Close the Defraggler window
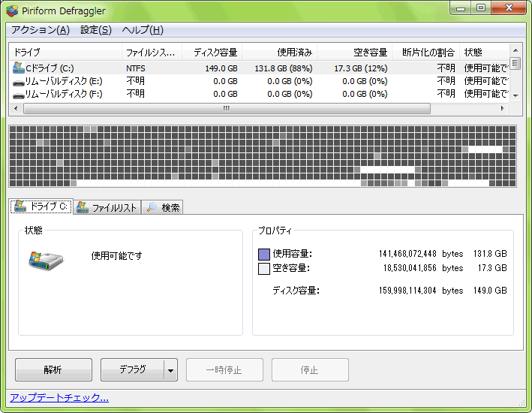This screenshot has width=532, height=413. 509,8
